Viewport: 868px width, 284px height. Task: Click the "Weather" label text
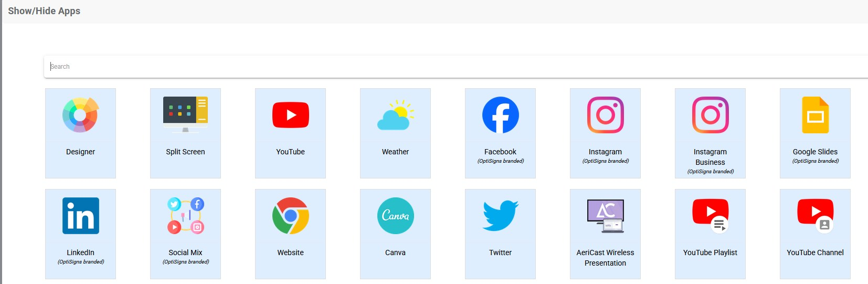click(x=395, y=152)
